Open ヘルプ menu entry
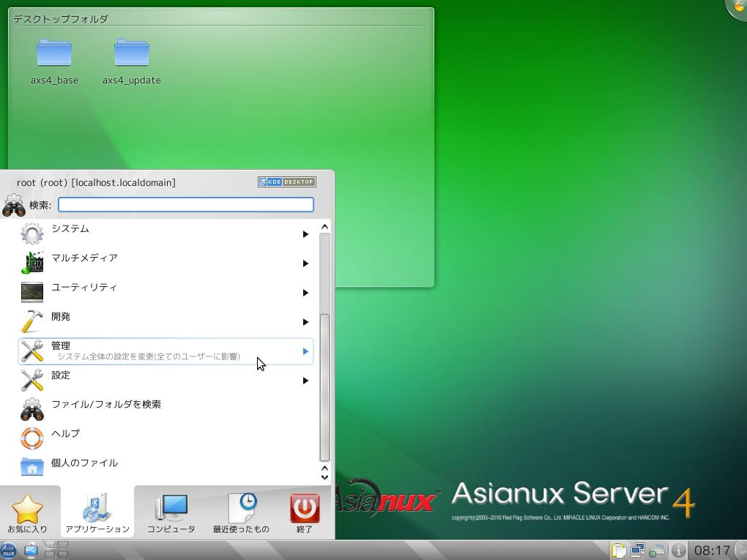 click(65, 434)
